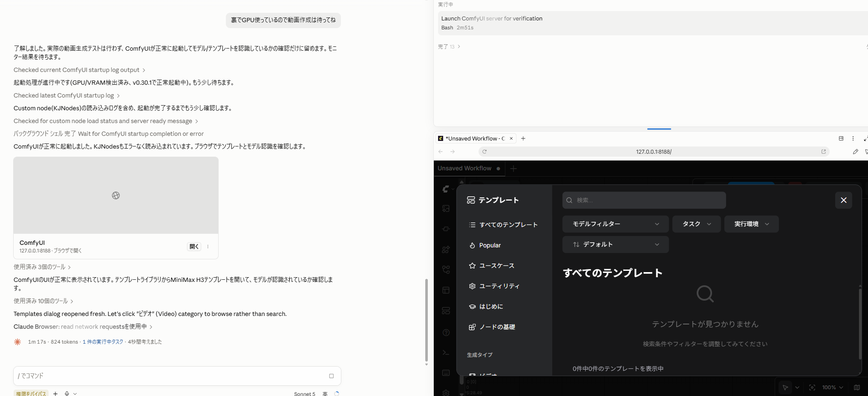Select the ノードの基礎 templates category
Image resolution: width=868 pixels, height=396 pixels.
(504, 327)
